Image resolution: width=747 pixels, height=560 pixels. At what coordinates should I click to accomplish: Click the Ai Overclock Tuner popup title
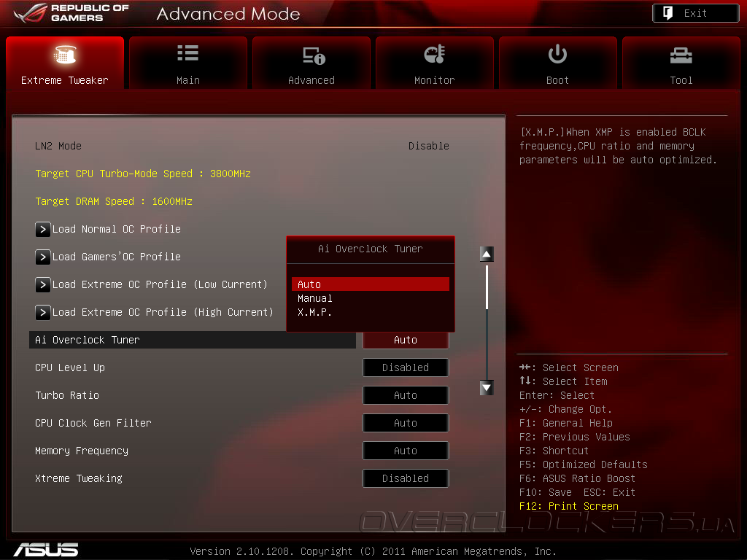(370, 249)
